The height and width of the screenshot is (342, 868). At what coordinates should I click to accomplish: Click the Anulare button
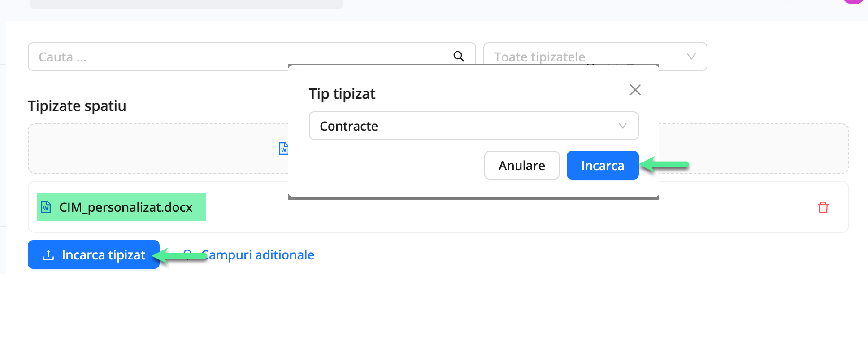coord(521,165)
